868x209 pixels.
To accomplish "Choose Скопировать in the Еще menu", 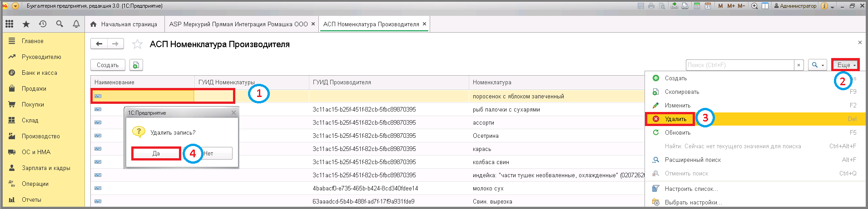I will tap(755, 92).
